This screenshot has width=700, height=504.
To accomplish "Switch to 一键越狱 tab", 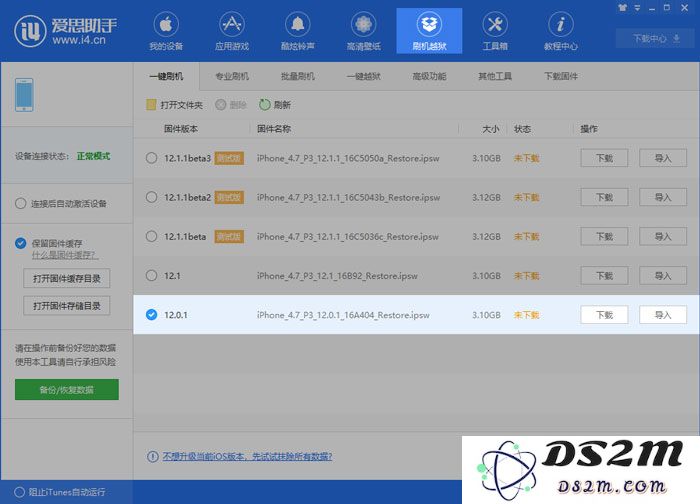I will coord(363,76).
